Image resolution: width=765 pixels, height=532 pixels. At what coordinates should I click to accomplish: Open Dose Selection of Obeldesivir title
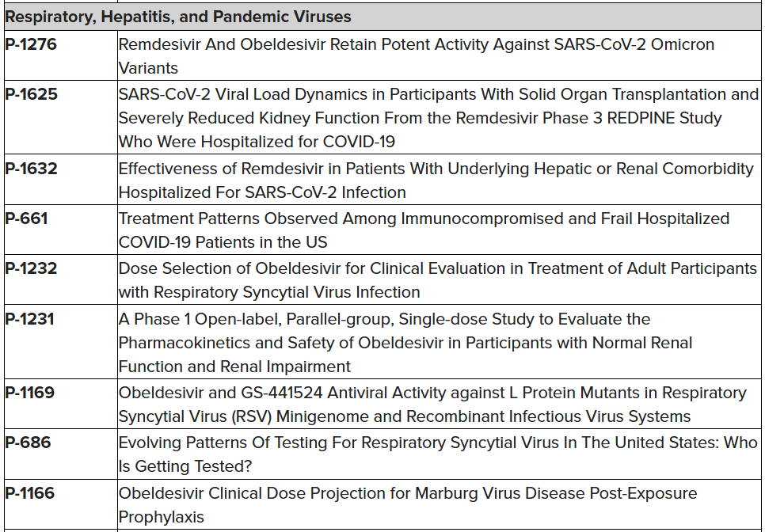437,280
